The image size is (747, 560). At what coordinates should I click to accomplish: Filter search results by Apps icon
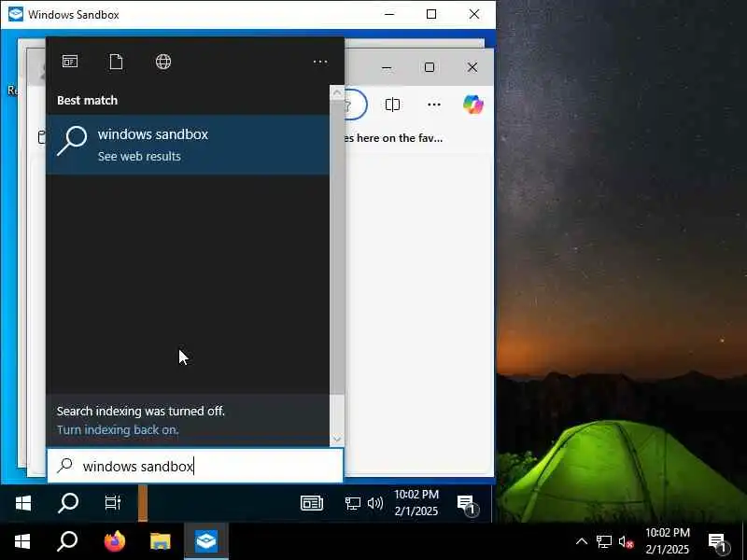tap(70, 62)
